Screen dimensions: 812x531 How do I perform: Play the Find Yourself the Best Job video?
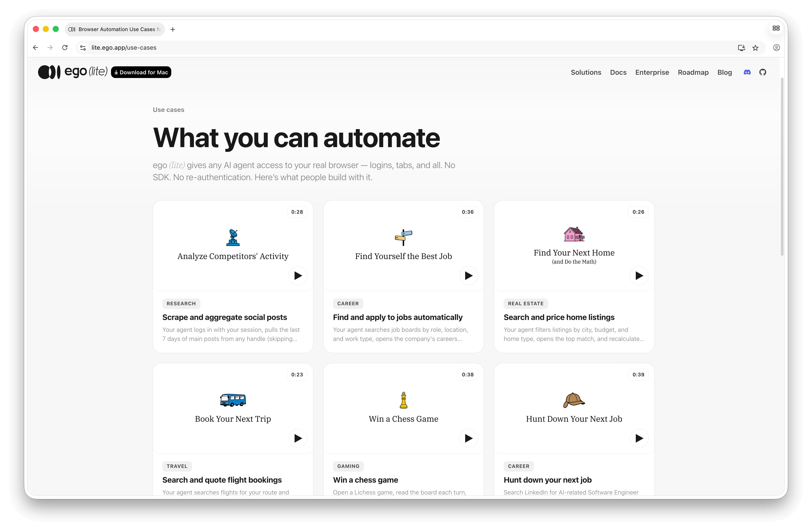pyautogui.click(x=468, y=275)
